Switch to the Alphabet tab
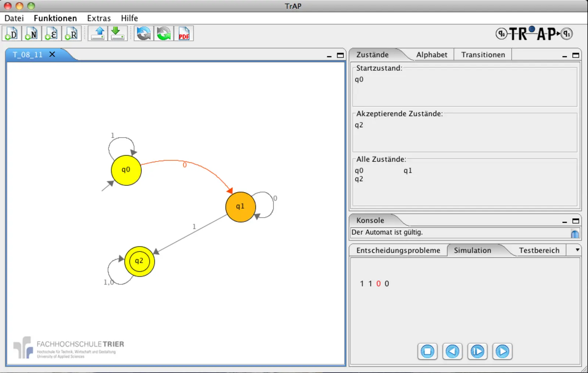The height and width of the screenshot is (373, 588). [431, 55]
